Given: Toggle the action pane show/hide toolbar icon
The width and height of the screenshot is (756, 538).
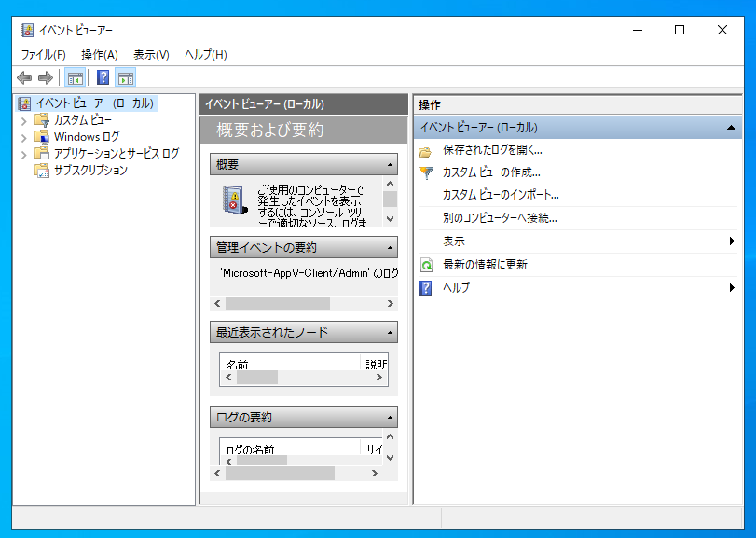Looking at the screenshot, I should point(126,77).
